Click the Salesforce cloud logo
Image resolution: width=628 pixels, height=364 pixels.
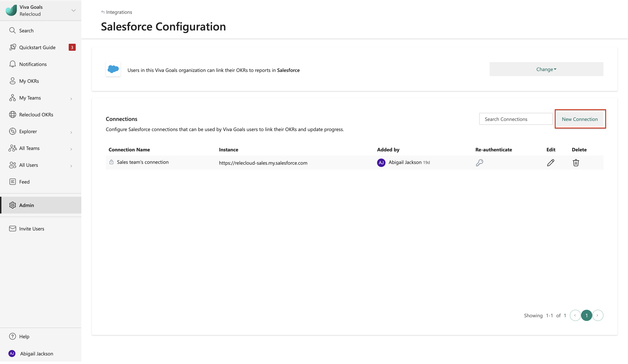(x=113, y=69)
